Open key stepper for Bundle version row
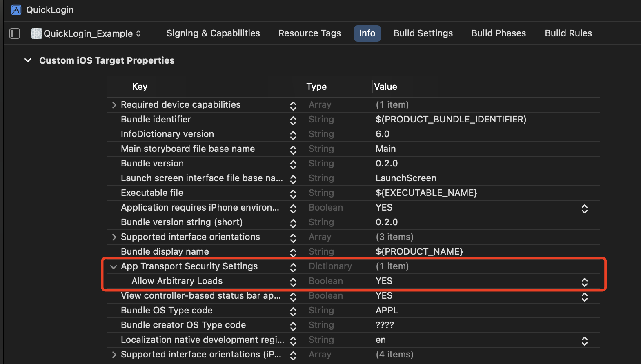Image resolution: width=641 pixels, height=364 pixels. pos(293,164)
